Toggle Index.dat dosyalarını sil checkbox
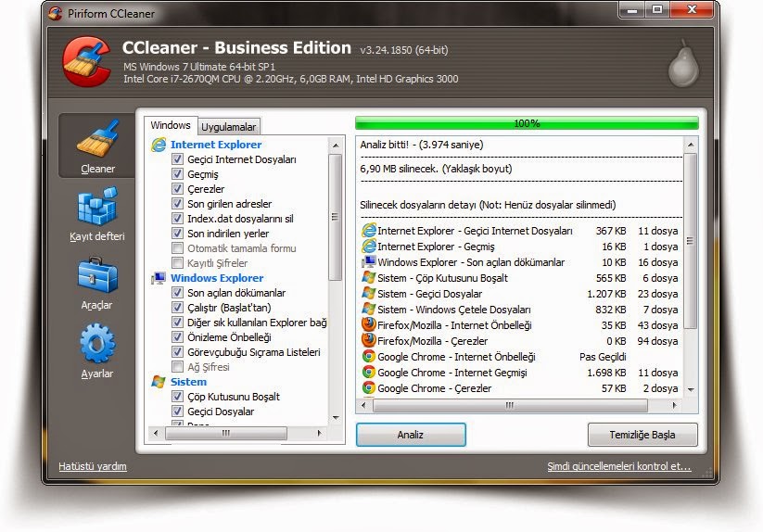 click(178, 219)
